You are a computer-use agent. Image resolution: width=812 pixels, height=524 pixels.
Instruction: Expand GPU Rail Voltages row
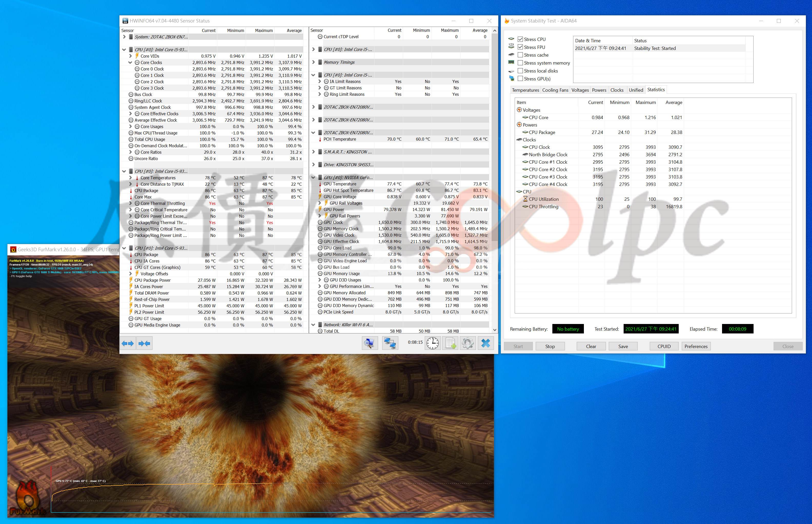tap(319, 203)
